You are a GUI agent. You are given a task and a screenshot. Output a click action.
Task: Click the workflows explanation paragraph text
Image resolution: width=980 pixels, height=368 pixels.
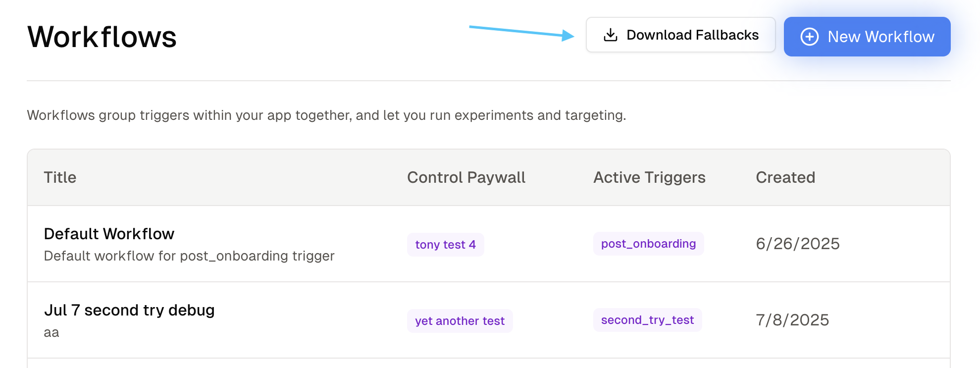(326, 115)
